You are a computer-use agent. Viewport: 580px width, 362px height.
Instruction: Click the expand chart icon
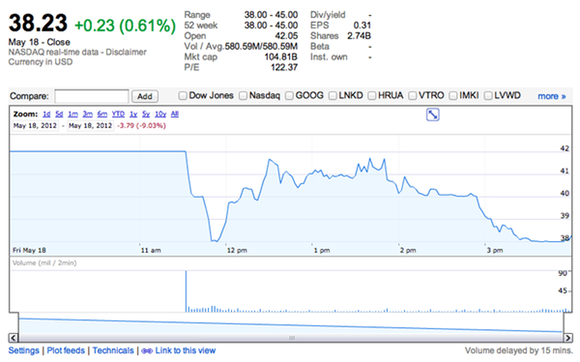[432, 115]
